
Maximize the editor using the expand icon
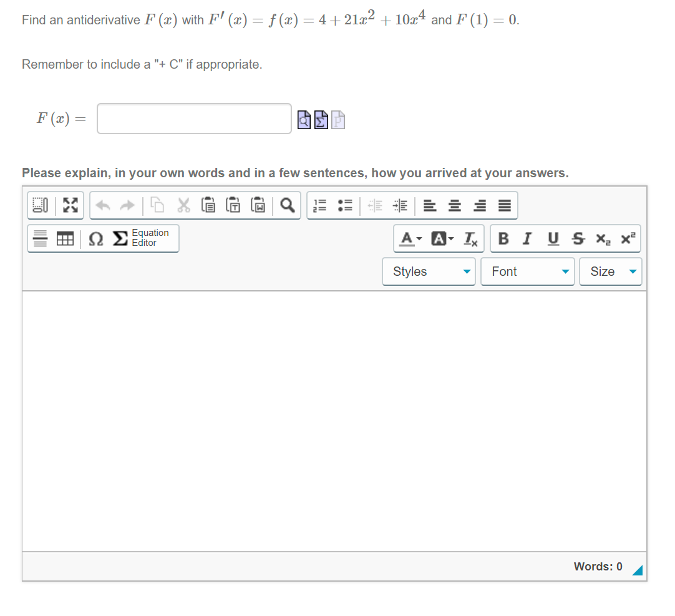[x=70, y=205]
